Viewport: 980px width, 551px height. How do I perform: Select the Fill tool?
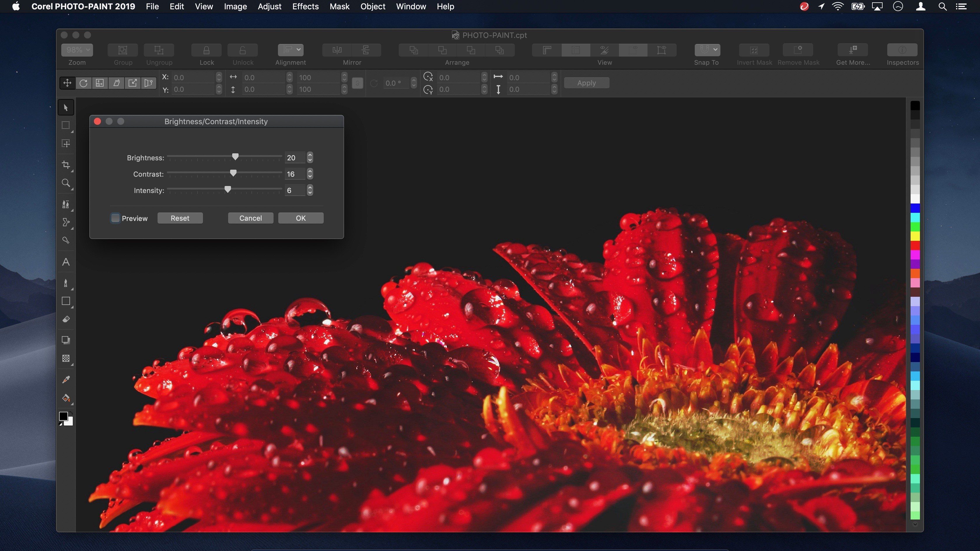(66, 398)
